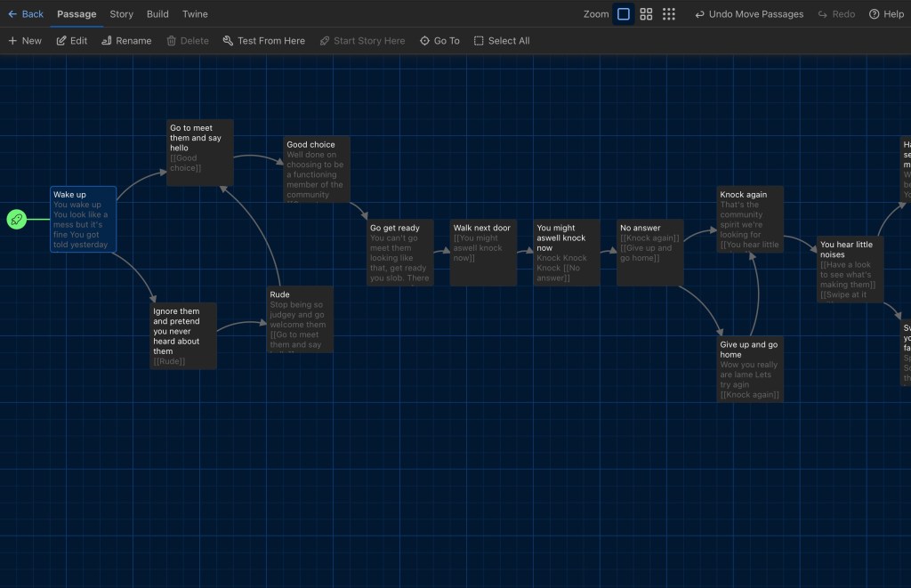Click the No answer passage card
Viewport: 911px width, 588px height.
[650, 253]
